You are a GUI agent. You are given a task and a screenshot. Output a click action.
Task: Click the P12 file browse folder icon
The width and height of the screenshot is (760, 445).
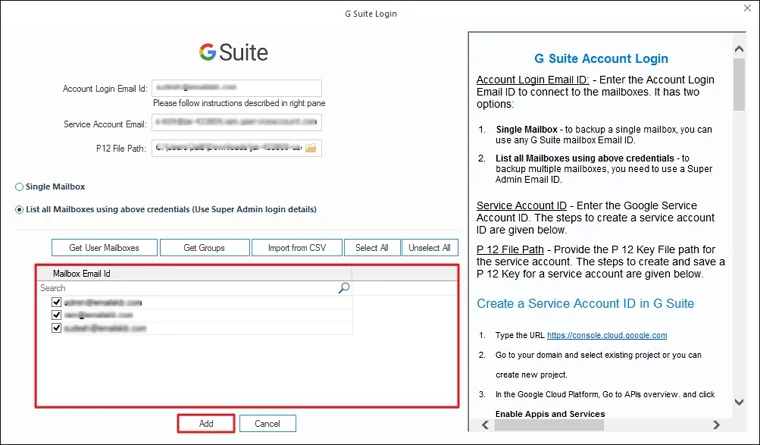click(x=311, y=148)
